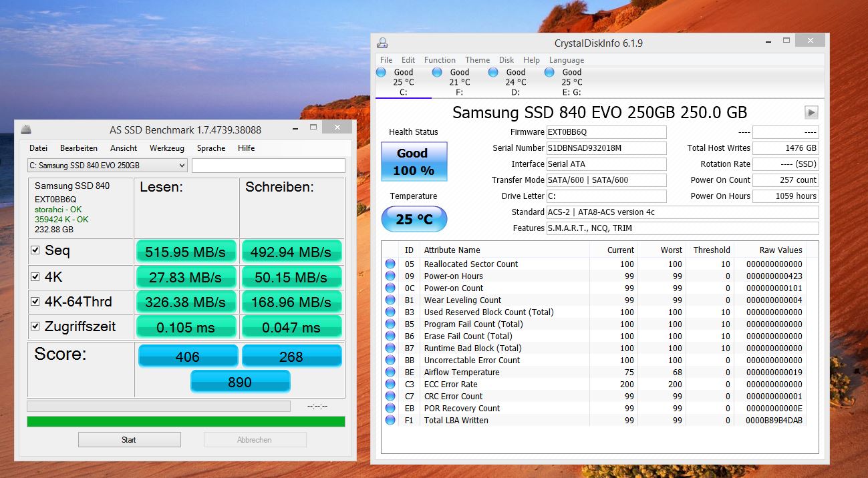Click status orb for Power-on Count row

[x=390, y=288]
